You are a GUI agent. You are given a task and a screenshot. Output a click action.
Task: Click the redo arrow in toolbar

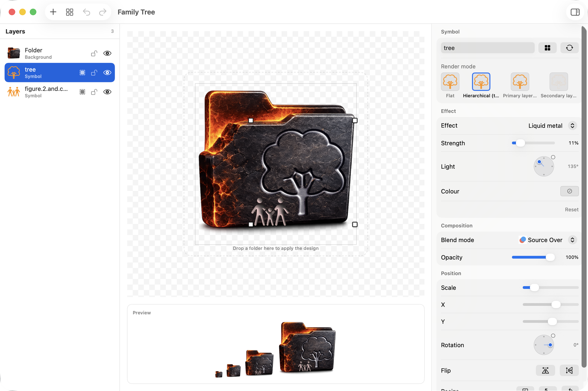pyautogui.click(x=103, y=12)
